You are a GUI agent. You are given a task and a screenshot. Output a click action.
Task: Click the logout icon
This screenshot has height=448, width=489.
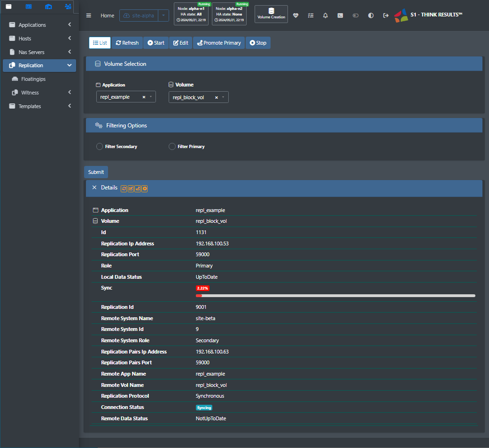386,16
